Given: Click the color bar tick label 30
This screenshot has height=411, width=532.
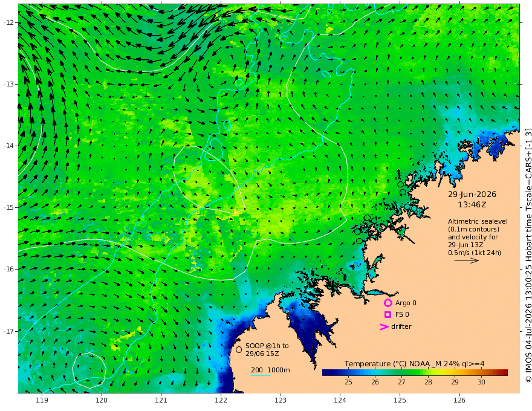Looking at the screenshot, I should (x=481, y=382).
